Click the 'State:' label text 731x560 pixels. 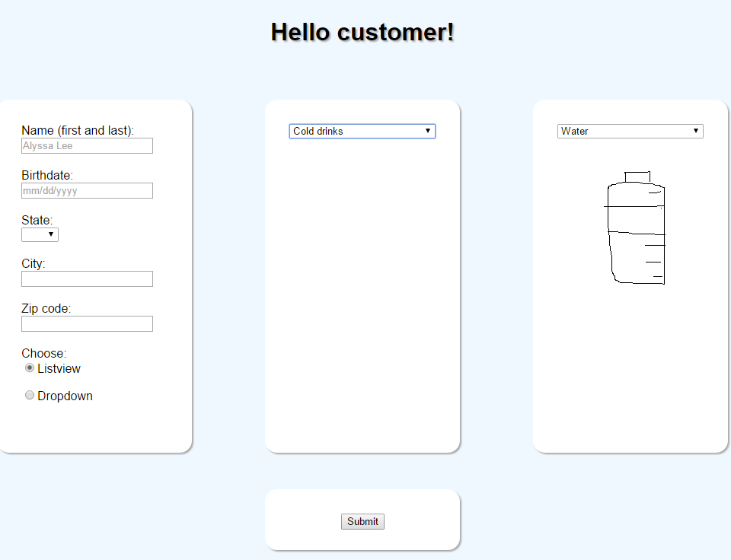coord(37,221)
